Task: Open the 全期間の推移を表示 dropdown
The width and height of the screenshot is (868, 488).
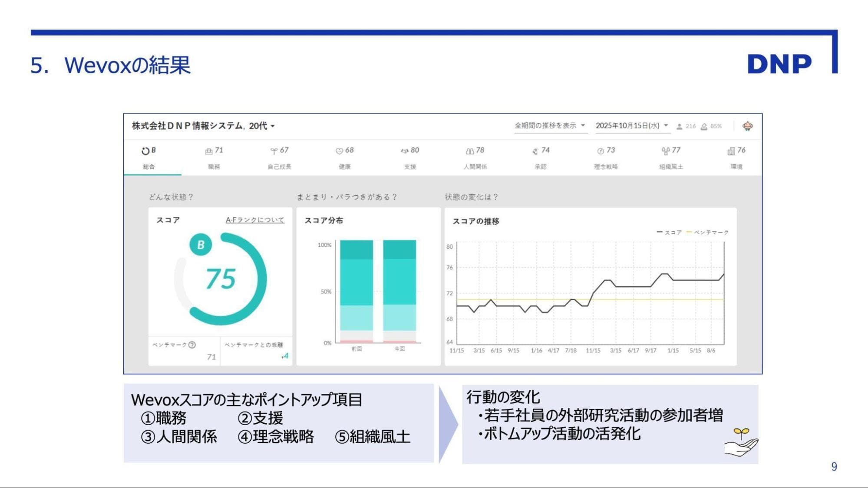Action: (550, 126)
